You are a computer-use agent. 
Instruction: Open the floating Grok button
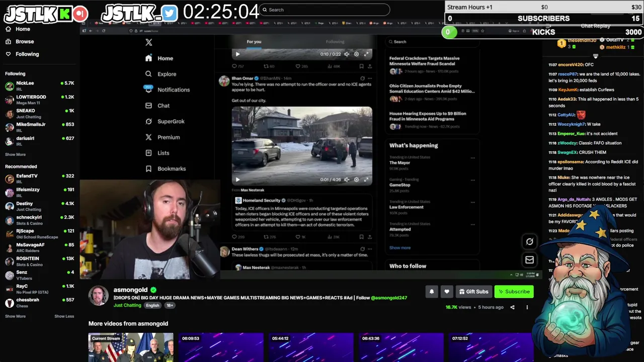point(529,242)
